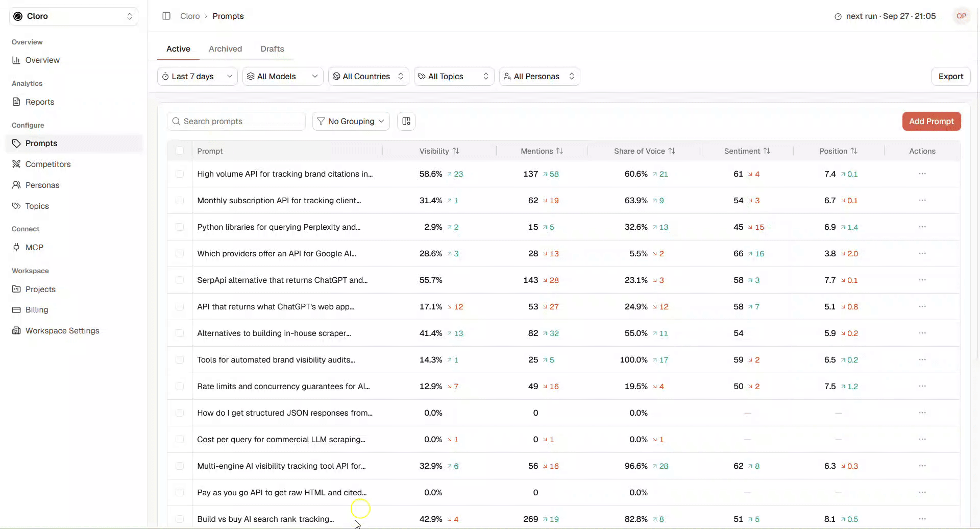Click the Billing card icon
Image resolution: width=980 pixels, height=529 pixels.
[16, 309]
